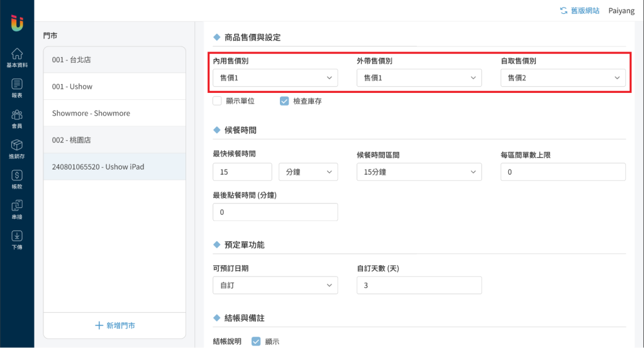Enable the 顯示單位 checkbox
644x348 pixels.
click(218, 101)
